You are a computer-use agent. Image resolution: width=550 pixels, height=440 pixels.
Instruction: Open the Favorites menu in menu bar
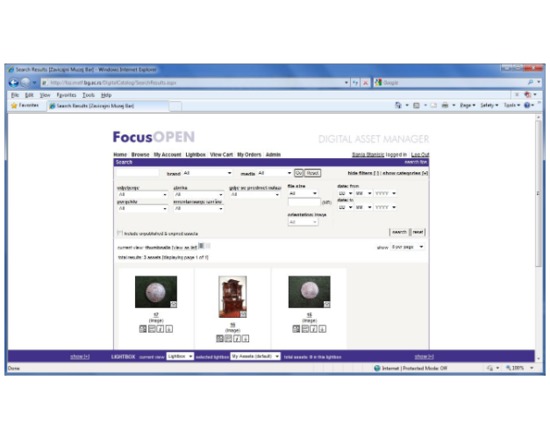[66, 95]
